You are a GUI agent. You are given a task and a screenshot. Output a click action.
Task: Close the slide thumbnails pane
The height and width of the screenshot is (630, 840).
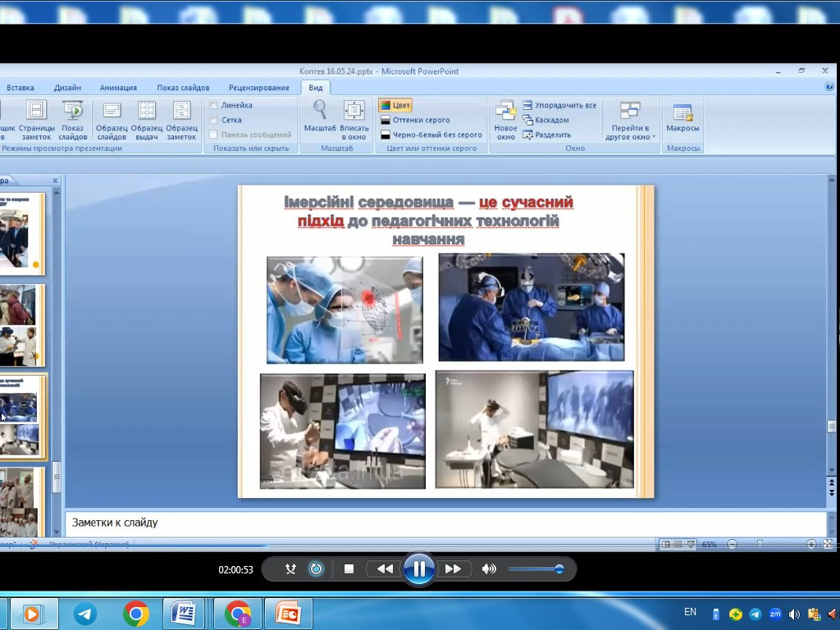pyautogui.click(x=55, y=180)
